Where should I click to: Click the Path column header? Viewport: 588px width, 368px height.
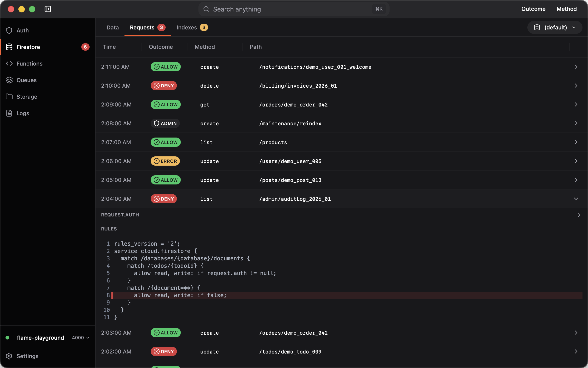[x=256, y=47]
